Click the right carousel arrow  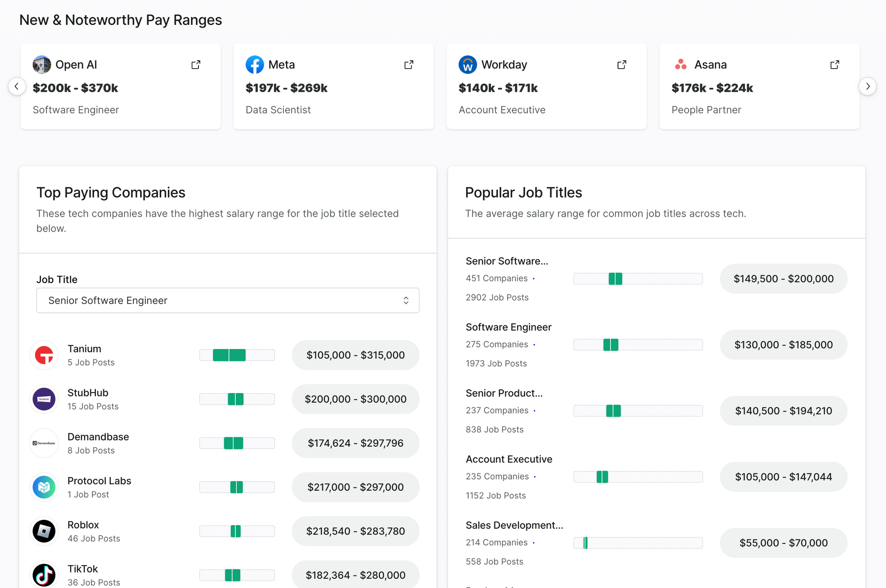click(868, 86)
